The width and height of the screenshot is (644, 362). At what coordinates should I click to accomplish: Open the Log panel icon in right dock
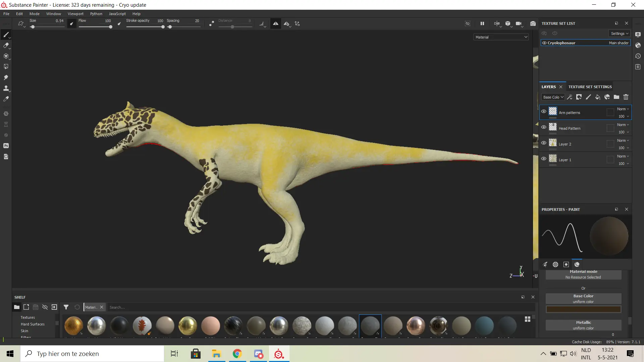(x=638, y=67)
